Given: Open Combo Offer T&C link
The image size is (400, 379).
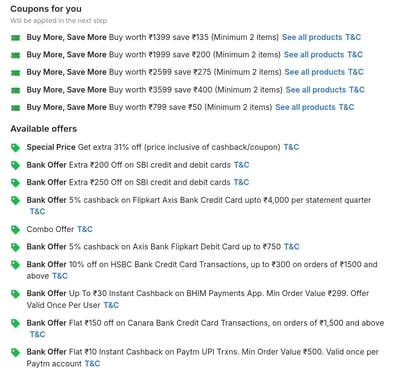Looking at the screenshot, I should 85,229.
